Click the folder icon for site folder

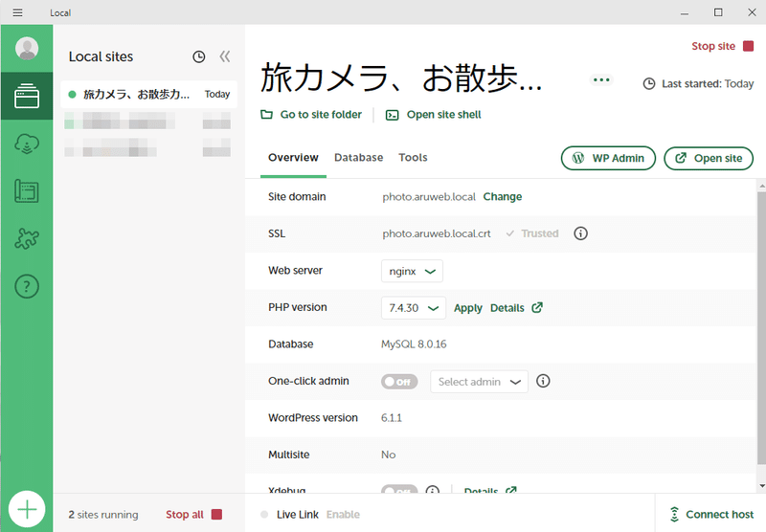coord(267,114)
